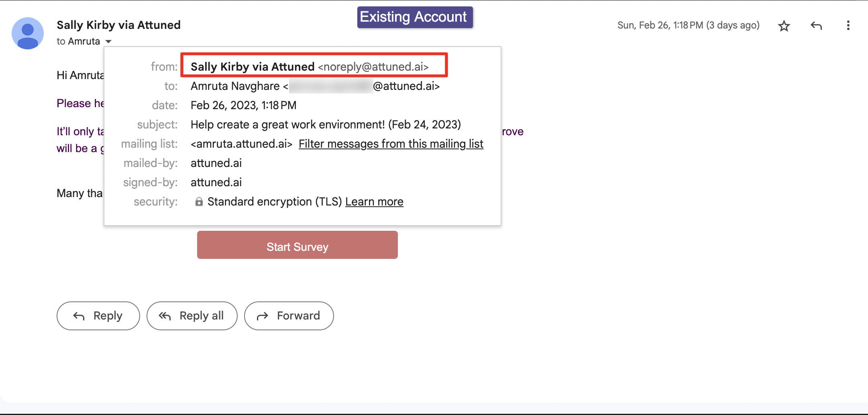
Task: Click the Reply all button
Action: (192, 316)
